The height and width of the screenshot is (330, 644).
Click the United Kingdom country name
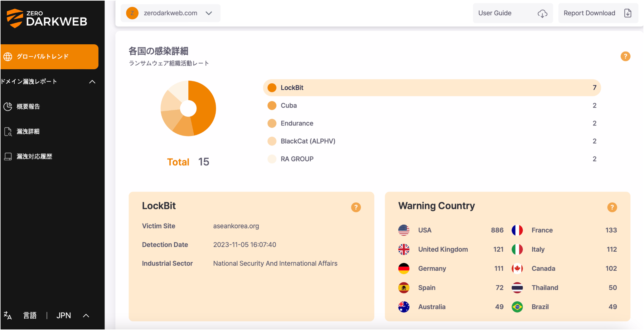[x=443, y=249]
